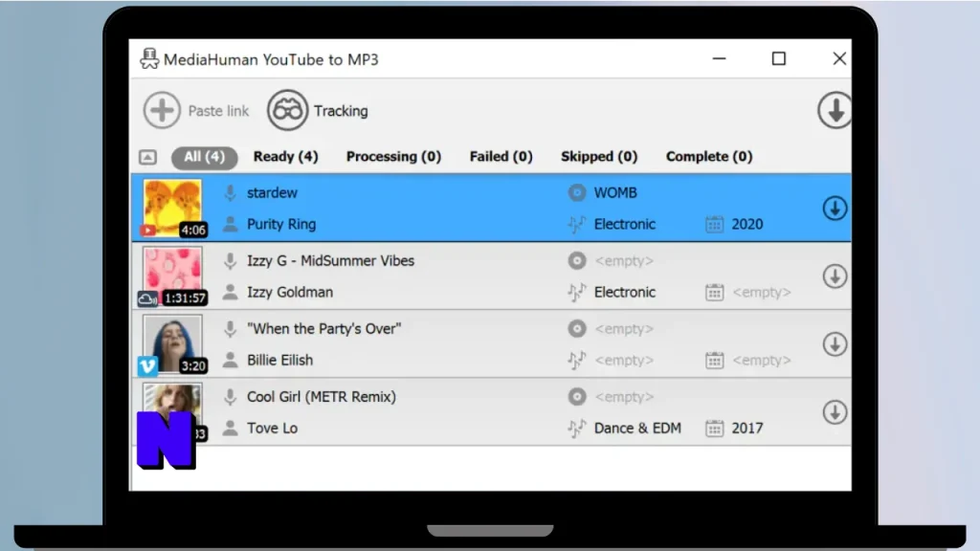Click the Paste link plus icon

pos(162,111)
